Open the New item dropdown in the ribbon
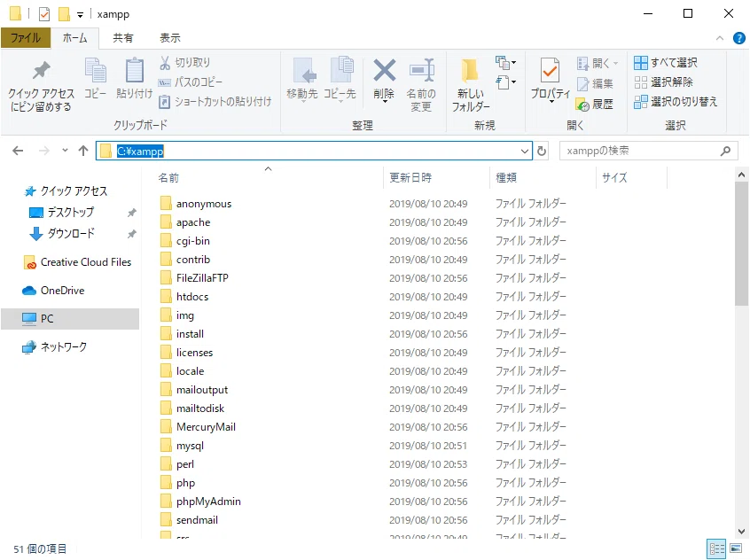 (x=505, y=63)
